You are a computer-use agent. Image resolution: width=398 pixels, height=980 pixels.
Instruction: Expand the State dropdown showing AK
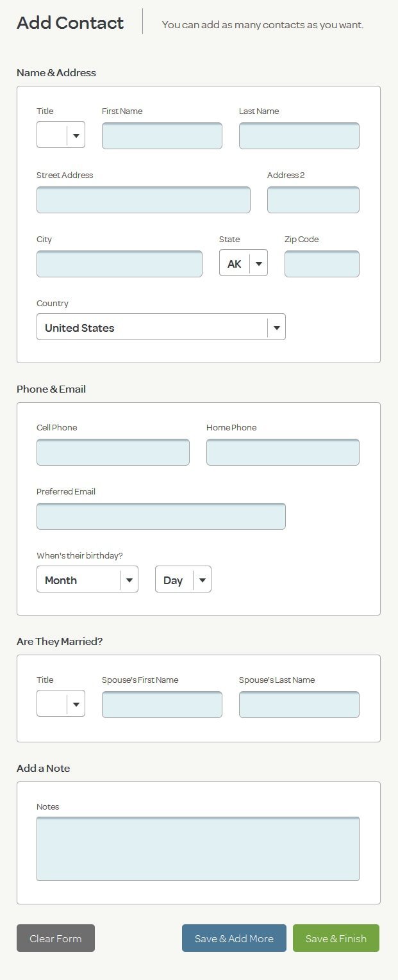coord(244,263)
